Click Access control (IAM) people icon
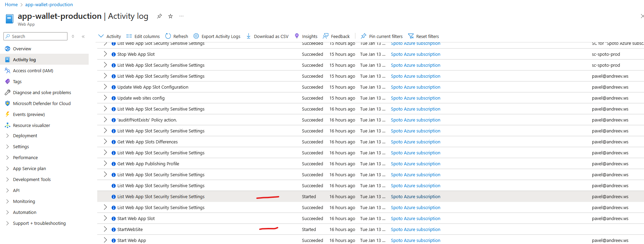 pyautogui.click(x=8, y=70)
